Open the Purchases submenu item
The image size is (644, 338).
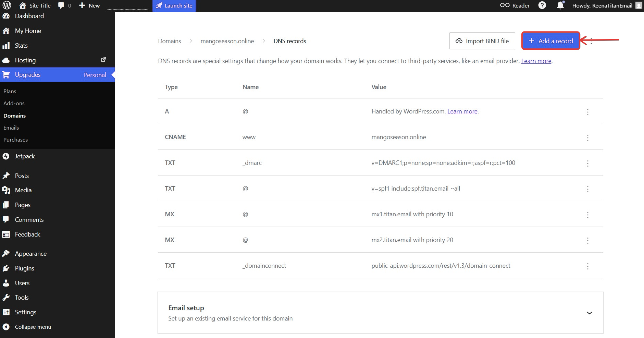(16, 140)
